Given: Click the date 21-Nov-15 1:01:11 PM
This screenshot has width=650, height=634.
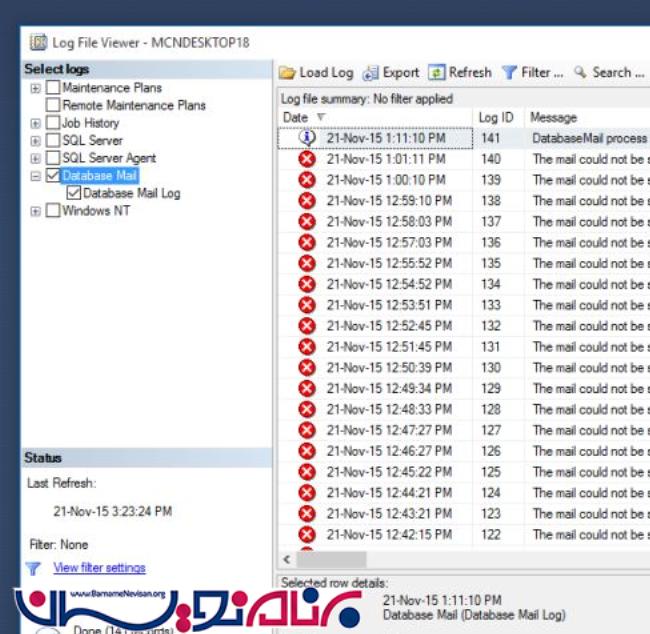Looking at the screenshot, I should tap(386, 159).
